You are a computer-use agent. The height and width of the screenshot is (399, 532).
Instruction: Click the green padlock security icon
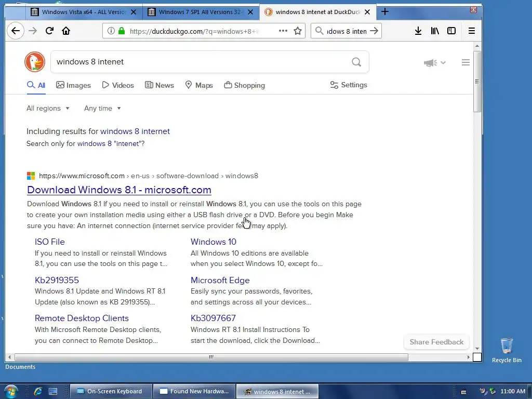(x=122, y=31)
